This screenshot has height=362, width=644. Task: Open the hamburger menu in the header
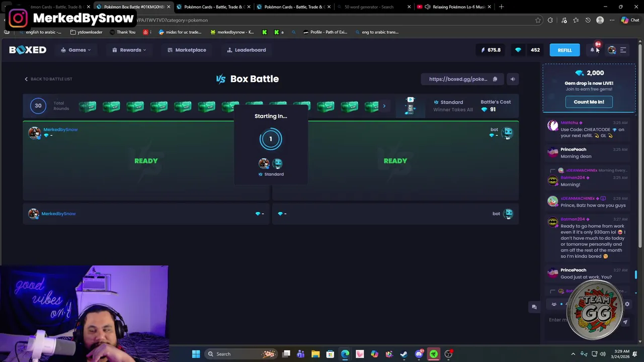623,50
